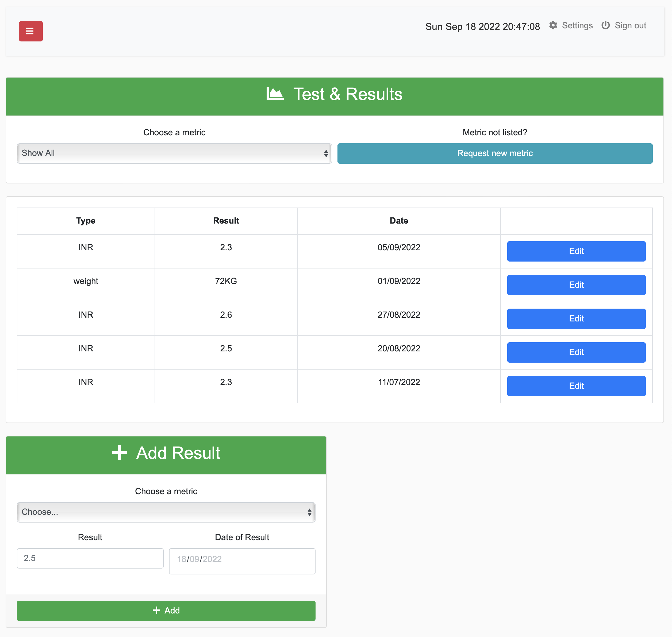The image size is (672, 637).
Task: Click the Settings gear icon
Action: point(553,25)
